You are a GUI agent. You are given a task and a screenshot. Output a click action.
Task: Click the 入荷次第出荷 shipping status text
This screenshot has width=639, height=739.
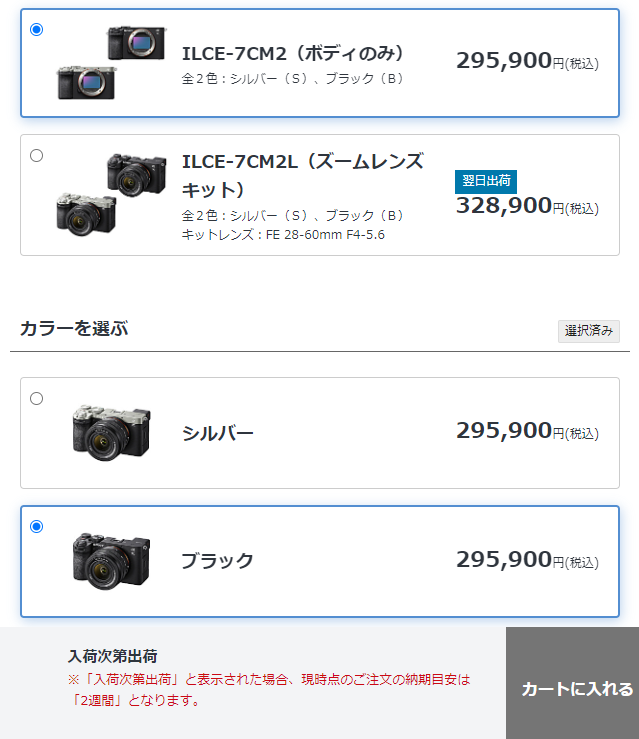pyautogui.click(x=113, y=656)
